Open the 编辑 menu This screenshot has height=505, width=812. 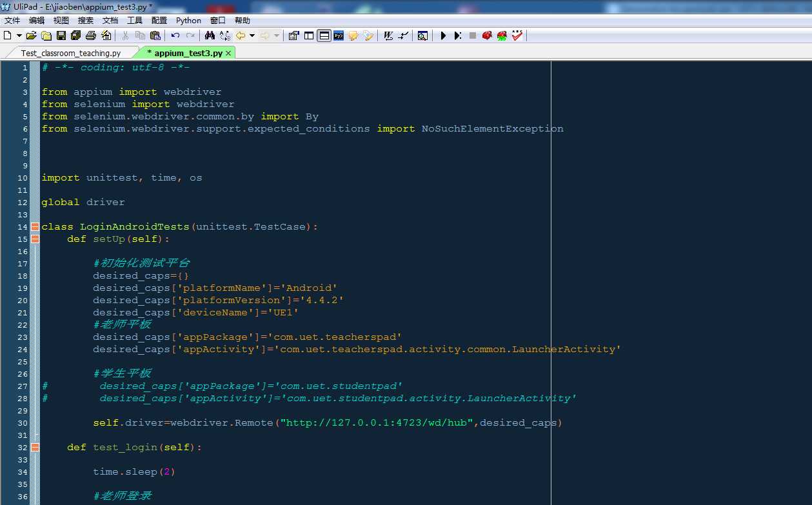(37, 21)
